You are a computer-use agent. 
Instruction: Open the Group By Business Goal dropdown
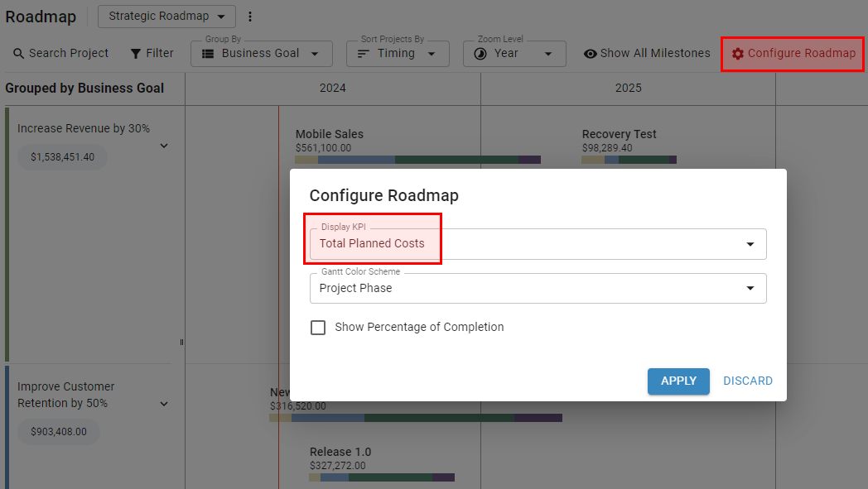[x=261, y=54]
